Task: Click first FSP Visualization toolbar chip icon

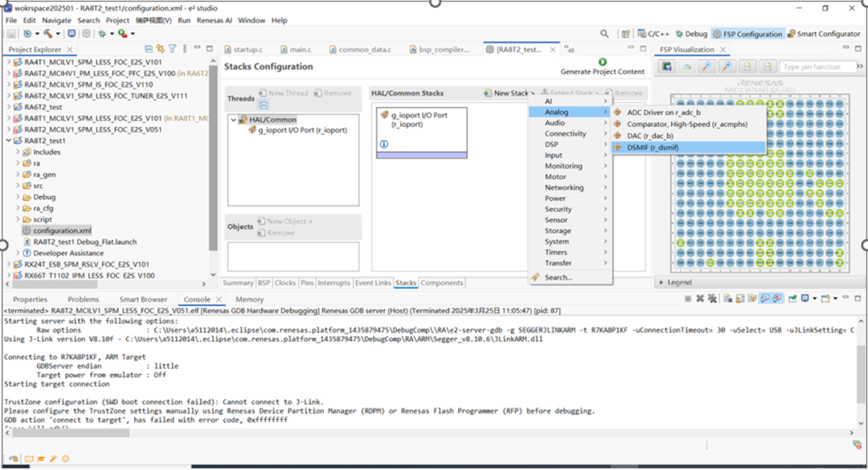Action: click(667, 67)
